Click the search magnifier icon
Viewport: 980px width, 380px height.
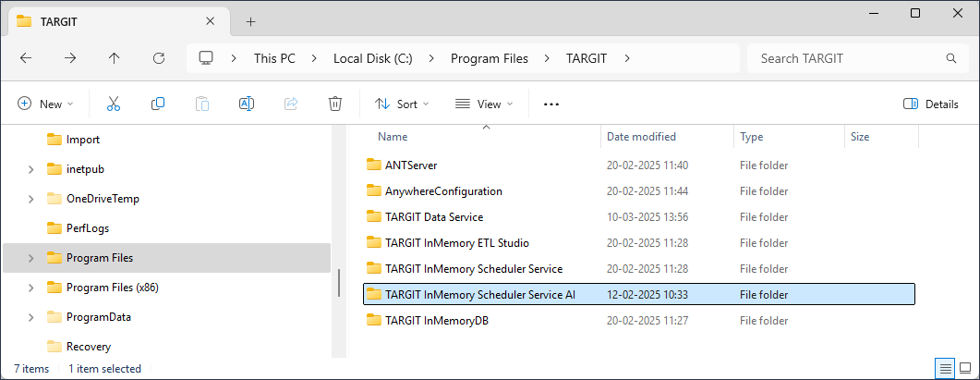[951, 58]
